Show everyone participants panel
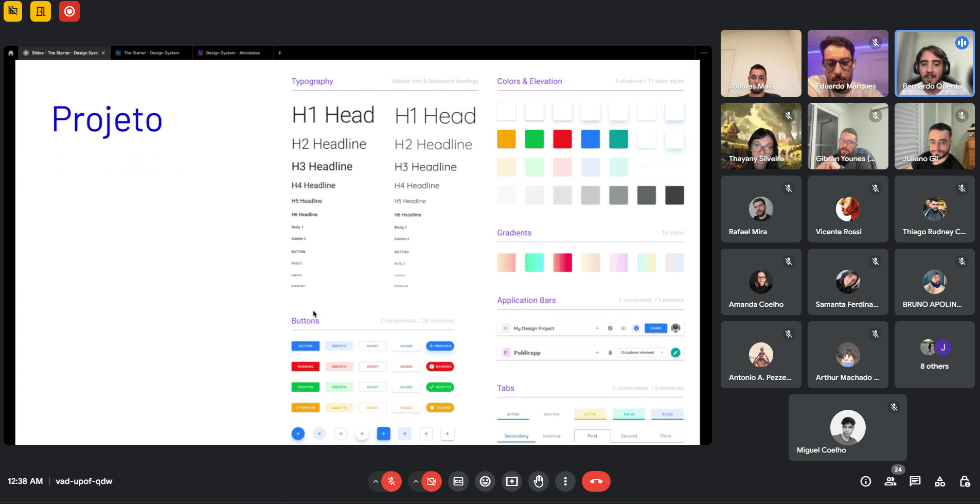The width and height of the screenshot is (980, 504). tap(890, 481)
